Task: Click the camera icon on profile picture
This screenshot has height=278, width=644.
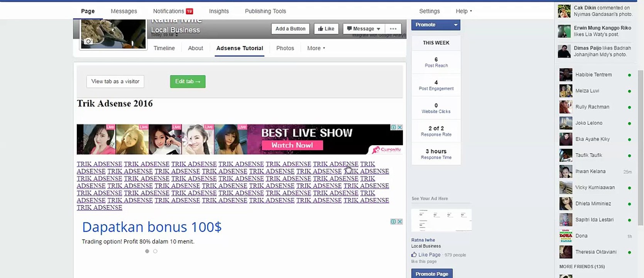Action: [x=88, y=41]
